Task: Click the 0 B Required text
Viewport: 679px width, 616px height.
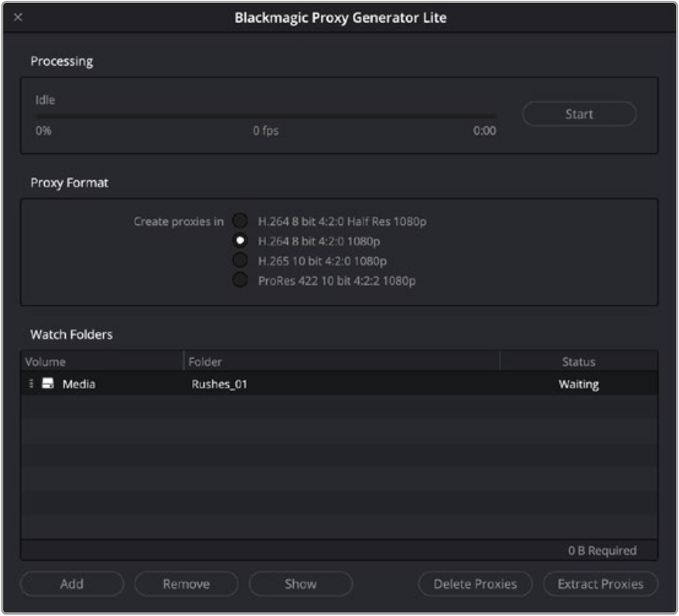Action: tap(603, 551)
